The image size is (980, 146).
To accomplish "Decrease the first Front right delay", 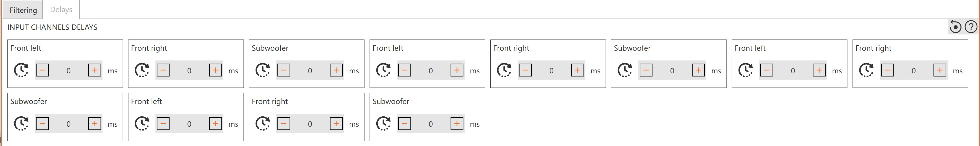I will [x=163, y=70].
